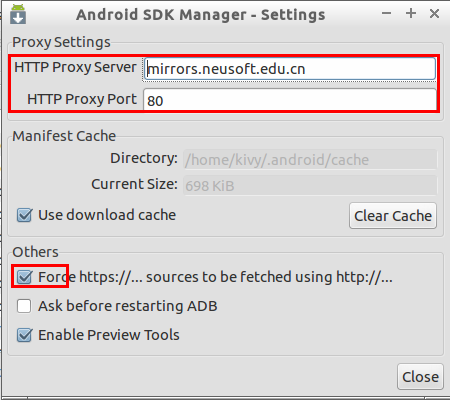This screenshot has height=400, width=450.
Task: Clear the manifest cache with Clear Cache
Action: [x=393, y=216]
